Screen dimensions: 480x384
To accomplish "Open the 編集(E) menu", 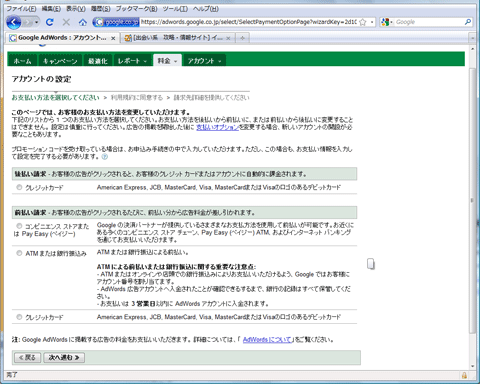I will tap(51, 9).
